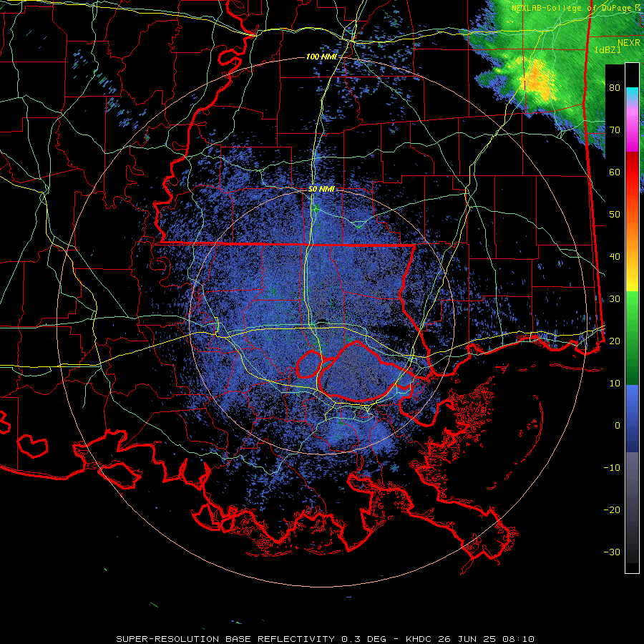The width and height of the screenshot is (644, 644).
Task: Click the '50 NMI' range ring label
Action: pyautogui.click(x=321, y=190)
